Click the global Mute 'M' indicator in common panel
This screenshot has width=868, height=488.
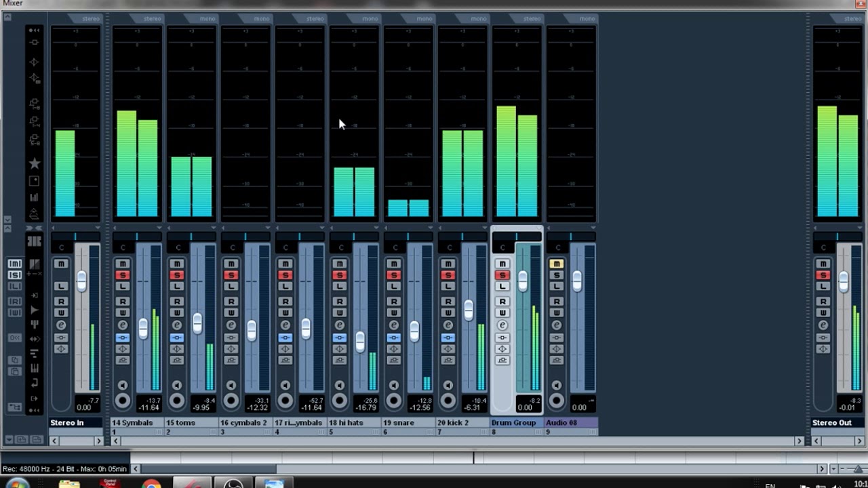pos(14,264)
